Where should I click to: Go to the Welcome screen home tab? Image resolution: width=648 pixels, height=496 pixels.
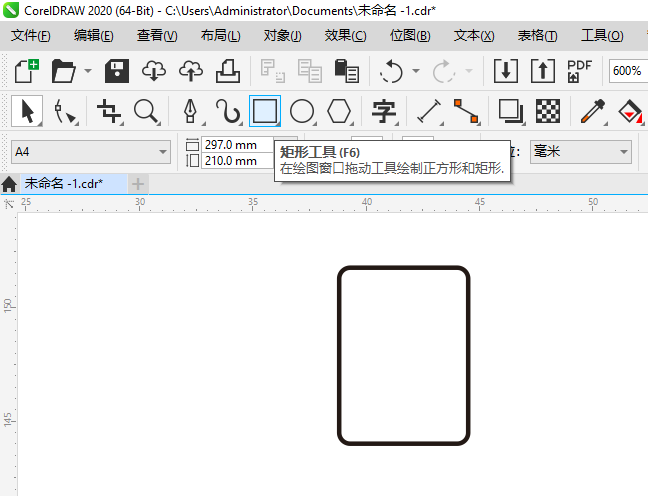9,184
